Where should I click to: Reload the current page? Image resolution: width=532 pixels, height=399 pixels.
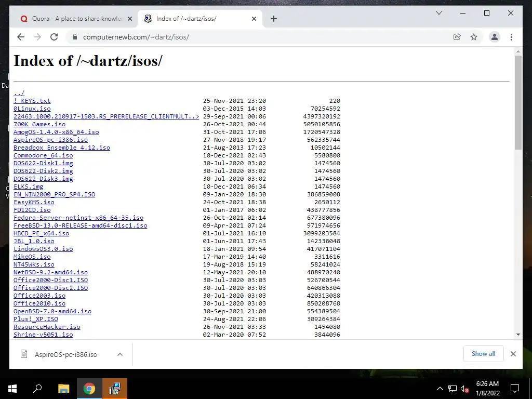pyautogui.click(x=54, y=37)
